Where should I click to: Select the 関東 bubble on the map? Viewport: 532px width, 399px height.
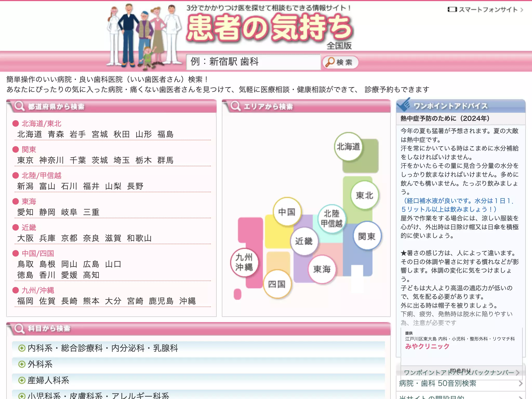[367, 236]
